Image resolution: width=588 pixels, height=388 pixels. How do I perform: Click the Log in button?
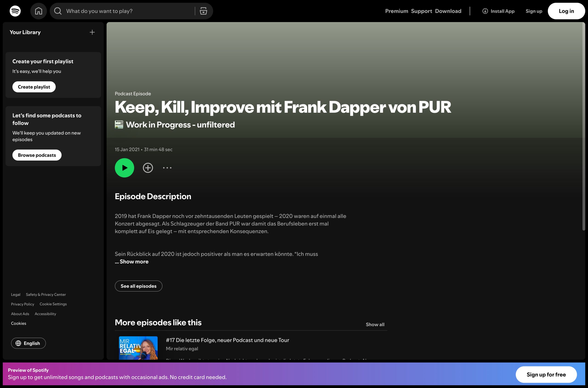pyautogui.click(x=566, y=11)
